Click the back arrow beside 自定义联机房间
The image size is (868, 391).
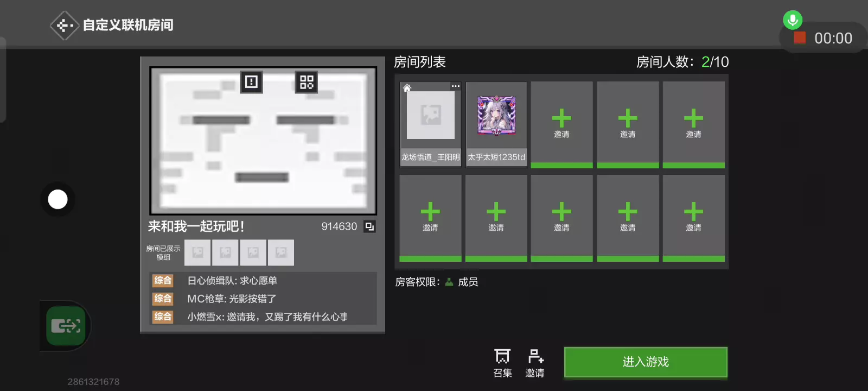pyautogui.click(x=65, y=26)
